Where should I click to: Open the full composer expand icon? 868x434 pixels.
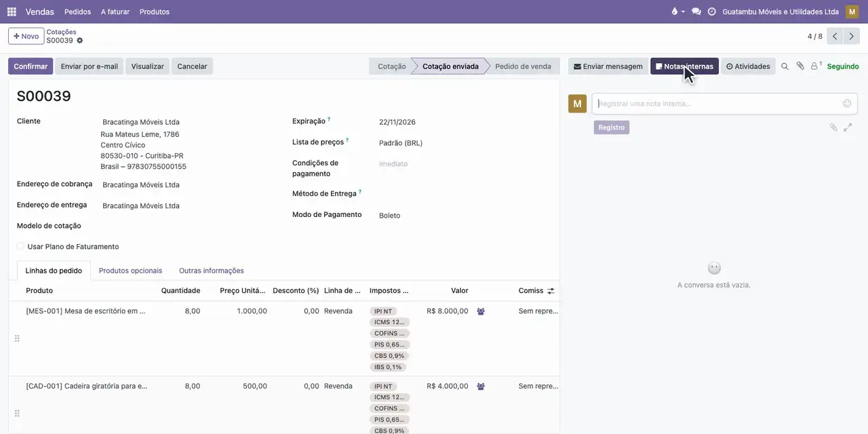pos(848,127)
